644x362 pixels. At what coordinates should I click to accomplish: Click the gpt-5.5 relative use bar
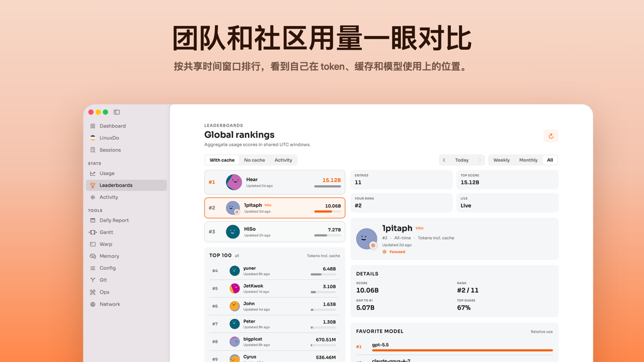tap(462, 350)
